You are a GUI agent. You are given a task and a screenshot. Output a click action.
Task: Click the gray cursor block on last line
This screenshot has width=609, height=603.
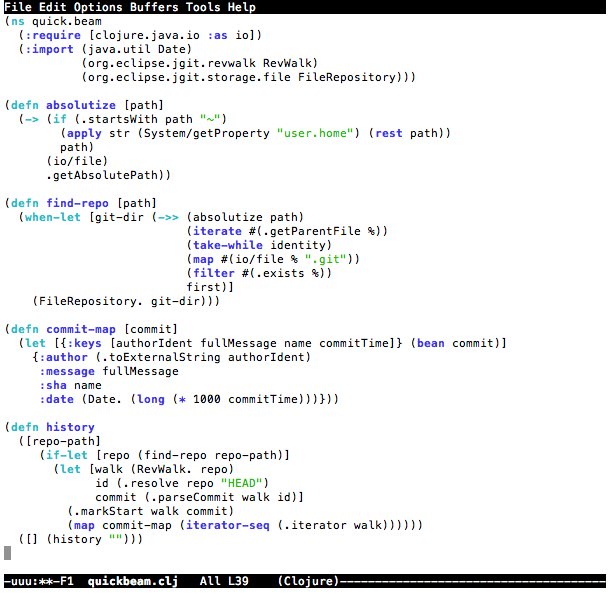pyautogui.click(x=7, y=553)
